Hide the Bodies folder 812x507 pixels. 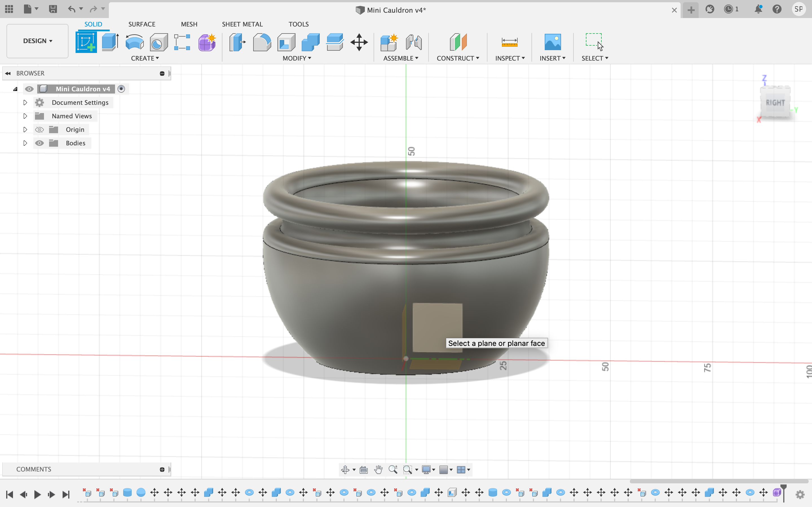[39, 143]
